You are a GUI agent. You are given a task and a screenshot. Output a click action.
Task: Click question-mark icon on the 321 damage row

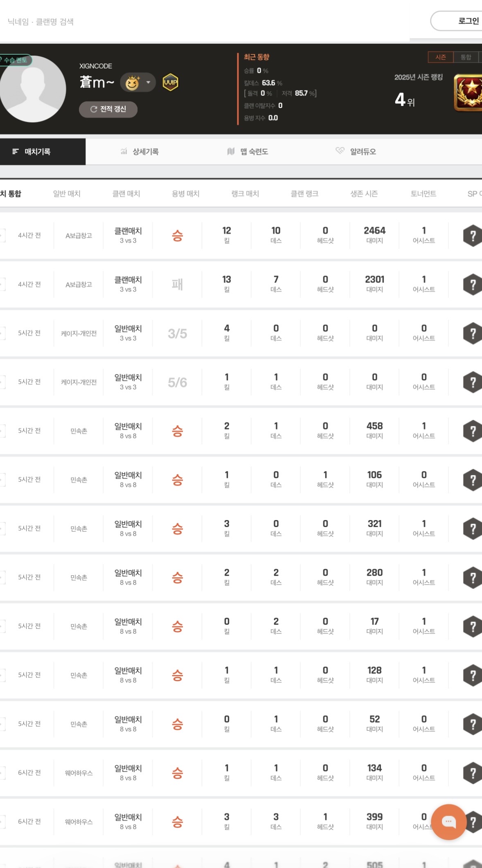pyautogui.click(x=472, y=529)
